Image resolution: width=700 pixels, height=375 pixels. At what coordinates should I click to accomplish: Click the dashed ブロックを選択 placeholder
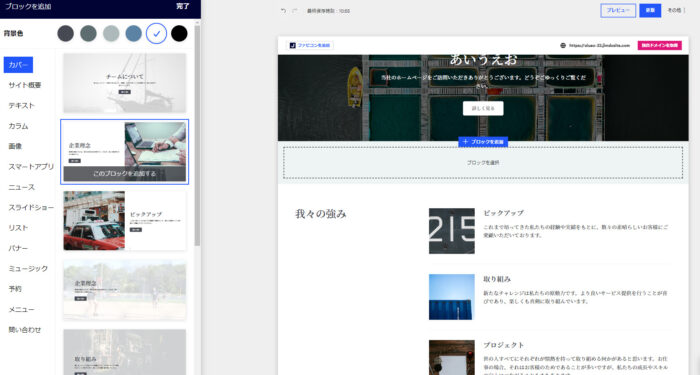483,163
